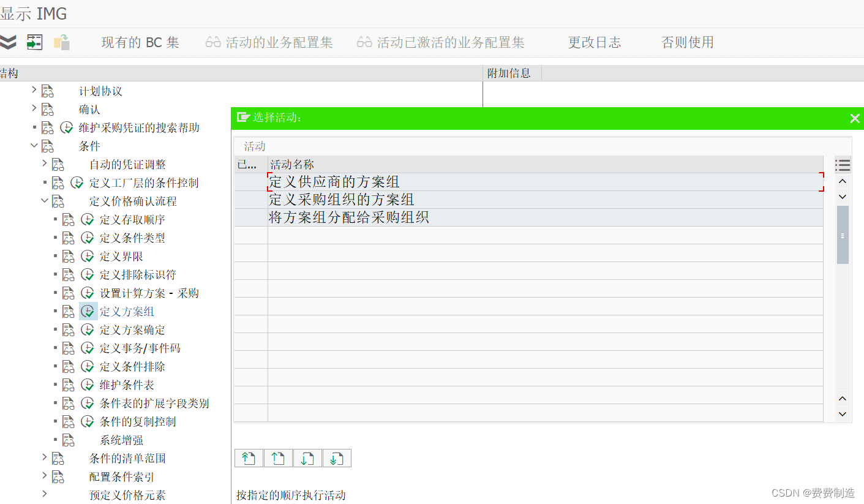The image size is (864, 504).
Task: Select 系统增强 tree item
Action: point(121,440)
